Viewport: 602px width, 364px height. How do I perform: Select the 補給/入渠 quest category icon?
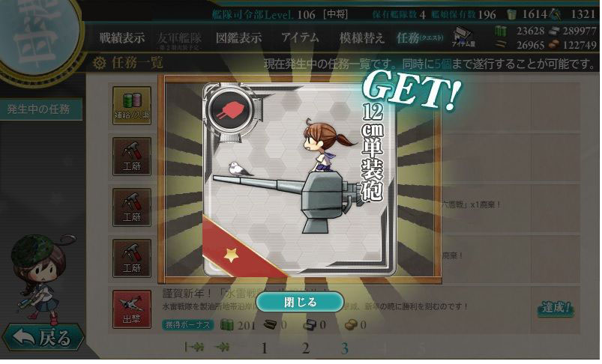(132, 106)
